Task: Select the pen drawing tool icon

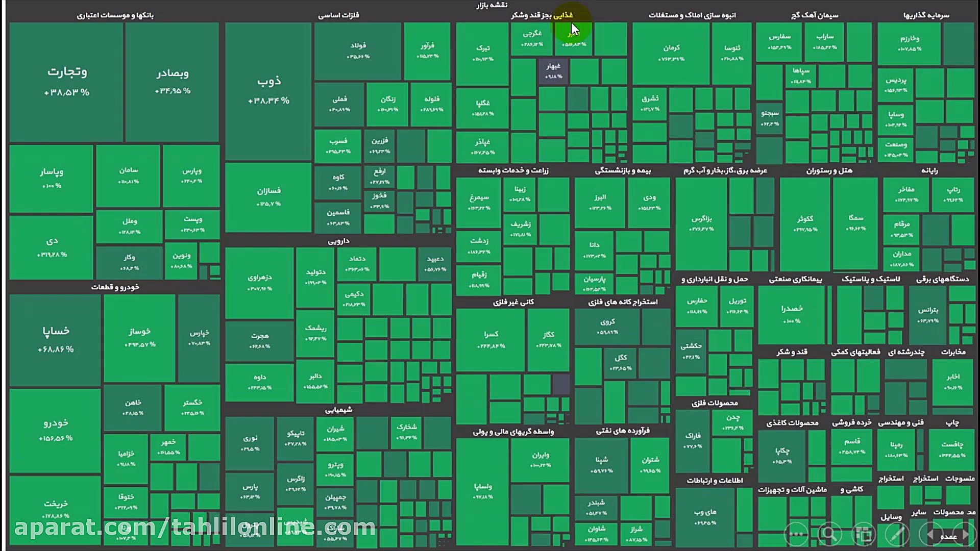Action: (x=897, y=534)
